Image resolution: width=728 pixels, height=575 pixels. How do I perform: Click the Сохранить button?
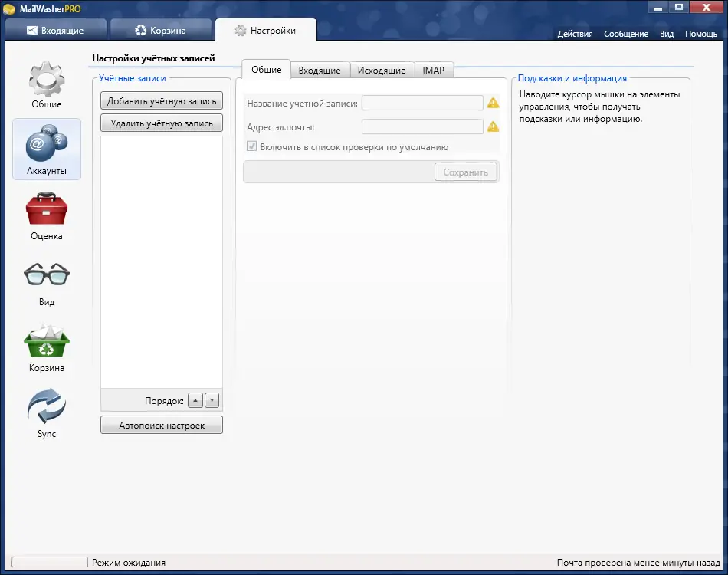pyautogui.click(x=466, y=172)
